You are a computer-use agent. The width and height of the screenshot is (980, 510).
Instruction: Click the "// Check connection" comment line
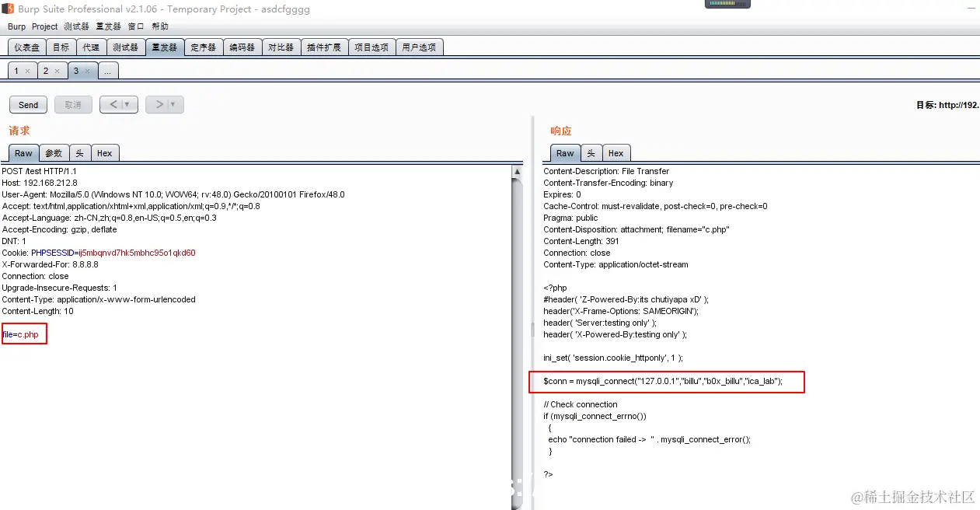pos(581,404)
